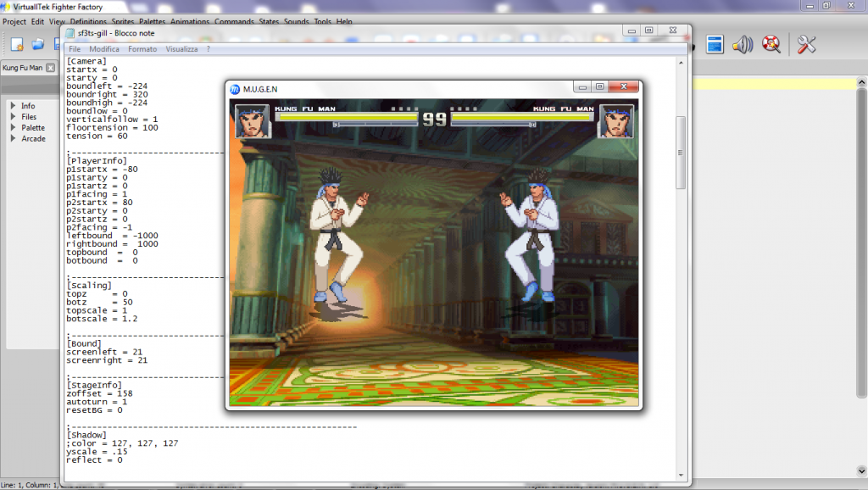The image size is (868, 490).
Task: Click the lifebuoy help search icon
Action: point(771,44)
